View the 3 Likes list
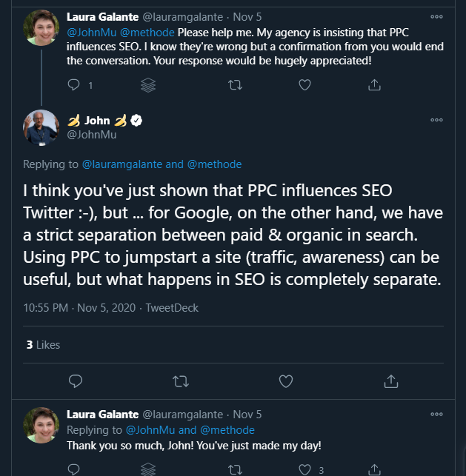Image resolution: width=466 pixels, height=476 pixels. point(43,345)
